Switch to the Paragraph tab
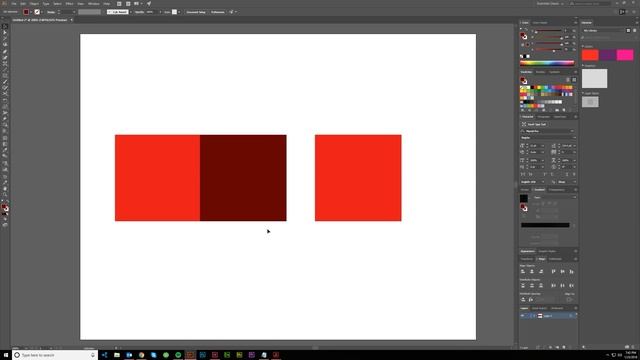Viewport: 640px width, 360px height. (543, 117)
